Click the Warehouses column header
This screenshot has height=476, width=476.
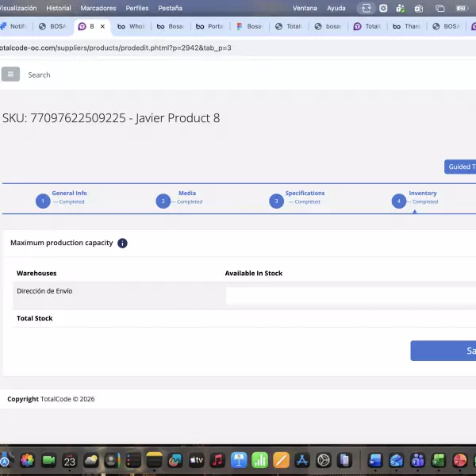(x=36, y=273)
